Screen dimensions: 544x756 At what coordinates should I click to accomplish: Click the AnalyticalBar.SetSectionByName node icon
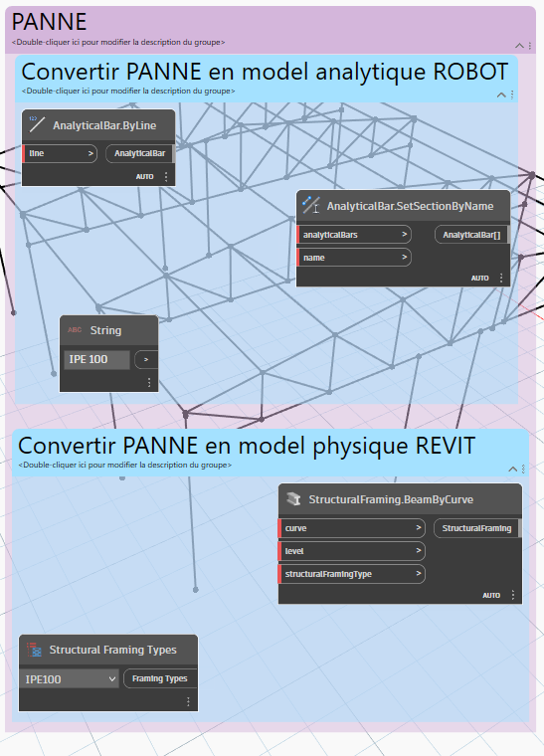[311, 205]
